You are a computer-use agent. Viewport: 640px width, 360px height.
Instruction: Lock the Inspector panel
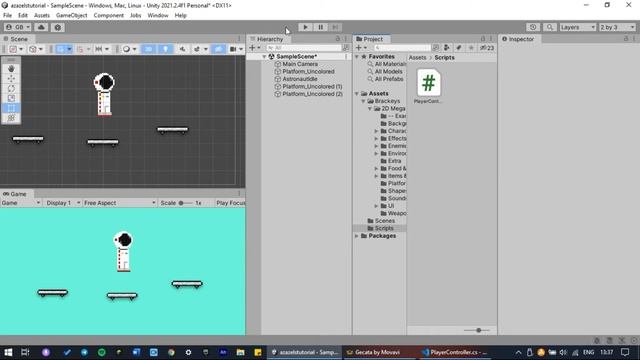tap(626, 39)
